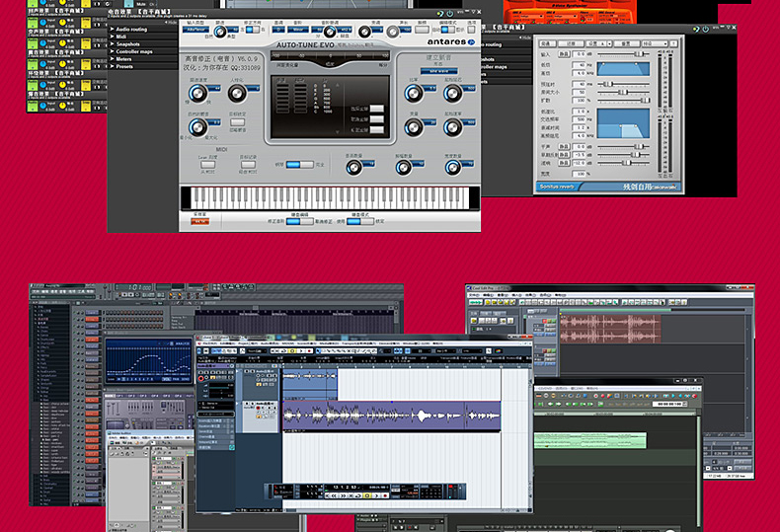Click the Antares logo in Auto-Tune
Image resolution: width=780 pixels, height=532 pixels.
(x=450, y=41)
